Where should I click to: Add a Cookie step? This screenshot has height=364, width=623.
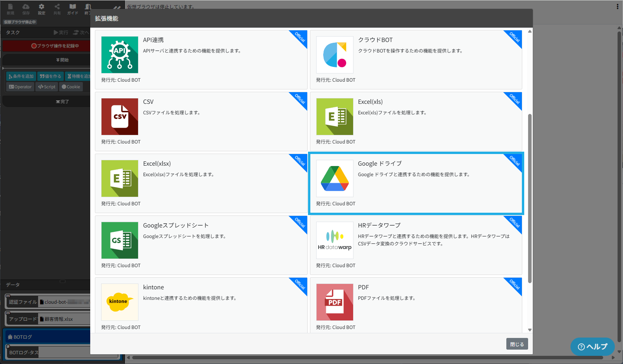point(71,87)
